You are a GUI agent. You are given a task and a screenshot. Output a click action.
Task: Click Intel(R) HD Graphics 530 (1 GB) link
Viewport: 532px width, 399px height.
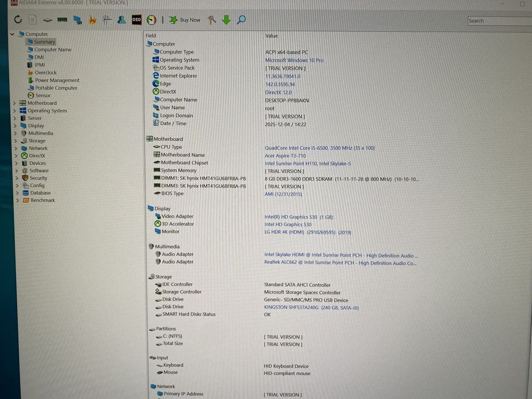tap(299, 217)
